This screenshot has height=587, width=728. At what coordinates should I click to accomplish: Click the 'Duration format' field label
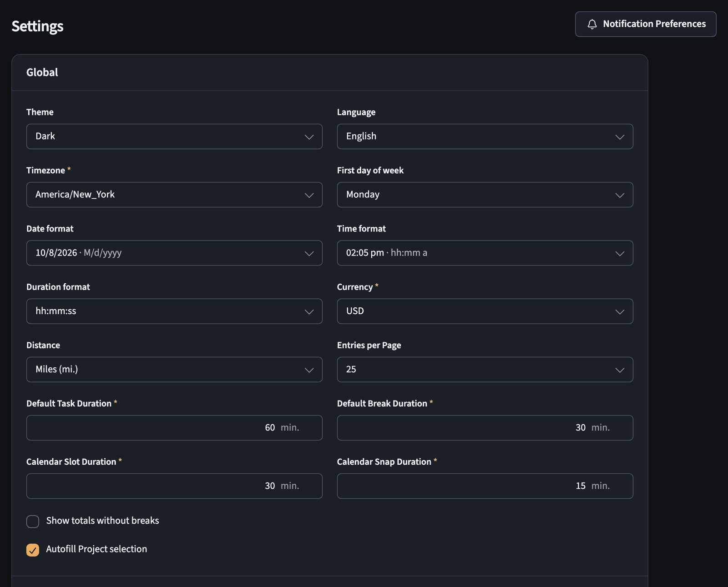tap(58, 287)
